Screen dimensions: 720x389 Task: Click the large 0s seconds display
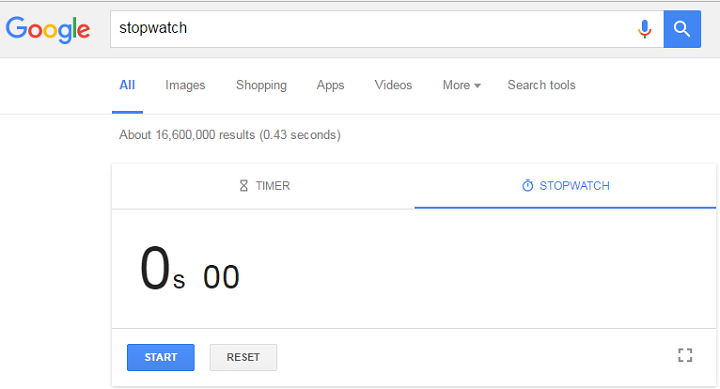tap(163, 268)
